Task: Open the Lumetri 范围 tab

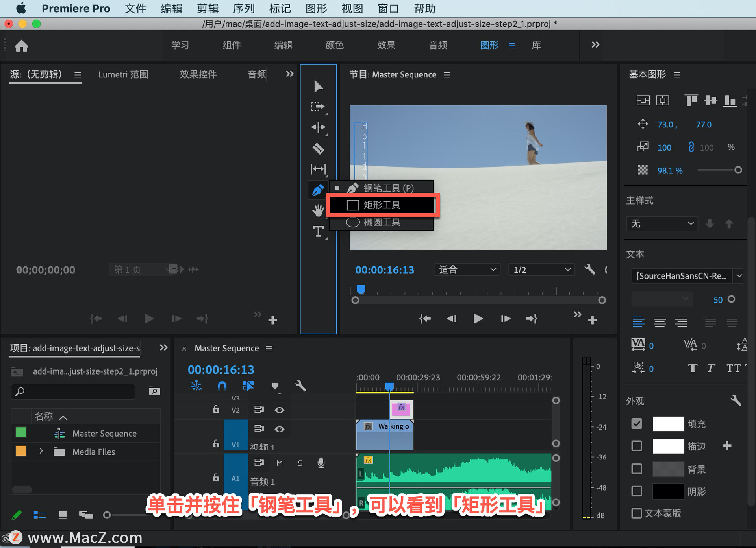Action: 123,74
